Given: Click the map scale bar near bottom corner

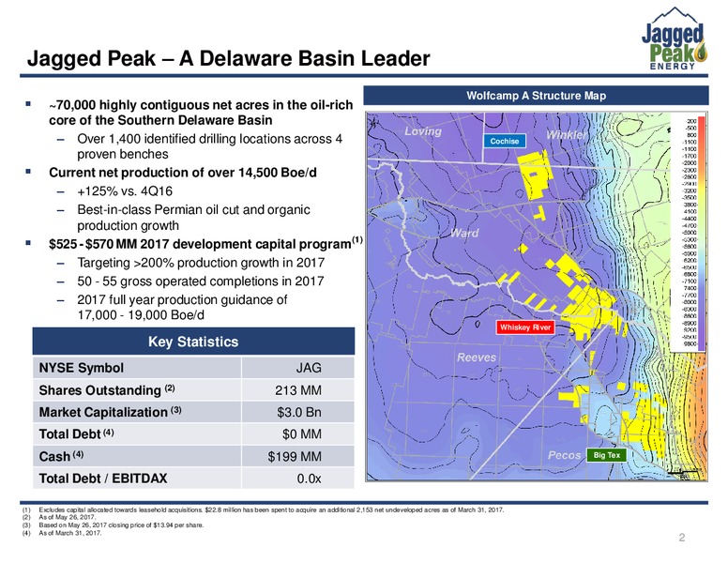Looking at the screenshot, I should [685, 472].
